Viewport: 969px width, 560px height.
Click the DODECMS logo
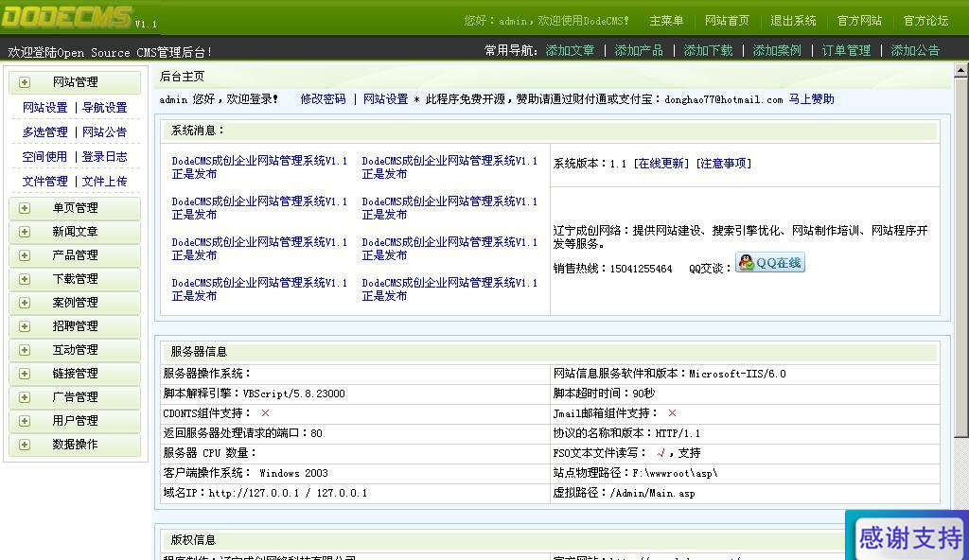tap(67, 17)
